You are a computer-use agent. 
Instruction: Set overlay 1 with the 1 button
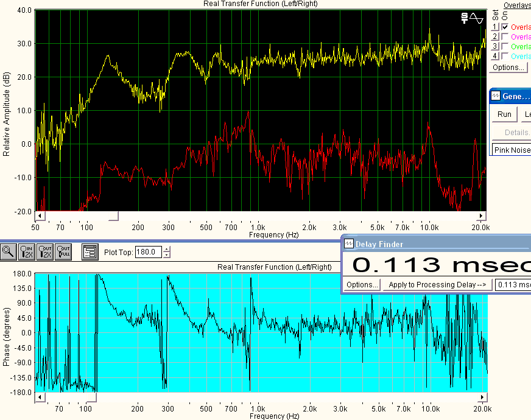point(494,27)
